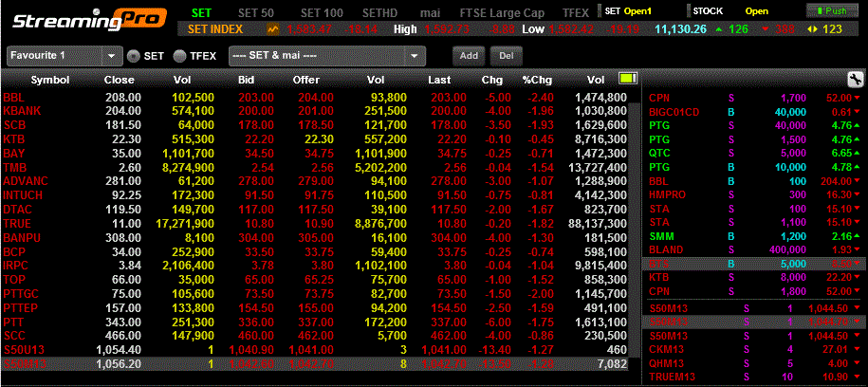Viewport: 868px width, 387px height.
Task: Sort by the Offer column header
Action: click(x=306, y=80)
